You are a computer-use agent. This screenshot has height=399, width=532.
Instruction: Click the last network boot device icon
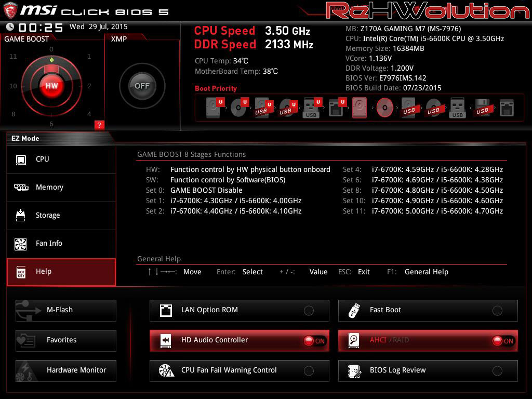[x=506, y=108]
